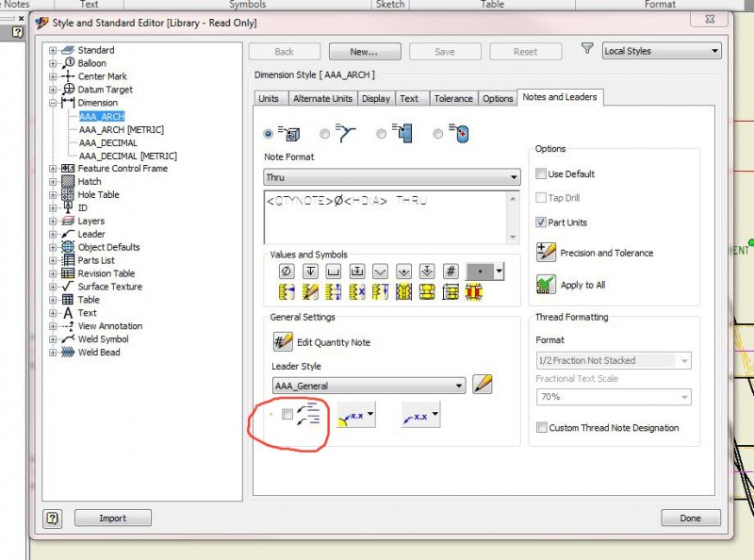The width and height of the screenshot is (754, 560).
Task: Select the bend note type radio button
Action: [x=381, y=133]
